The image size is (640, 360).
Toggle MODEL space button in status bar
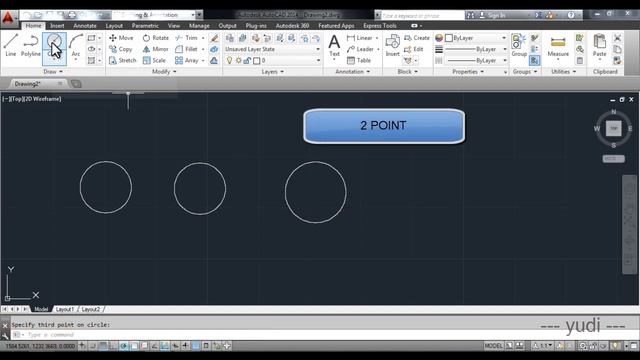pyautogui.click(x=493, y=346)
